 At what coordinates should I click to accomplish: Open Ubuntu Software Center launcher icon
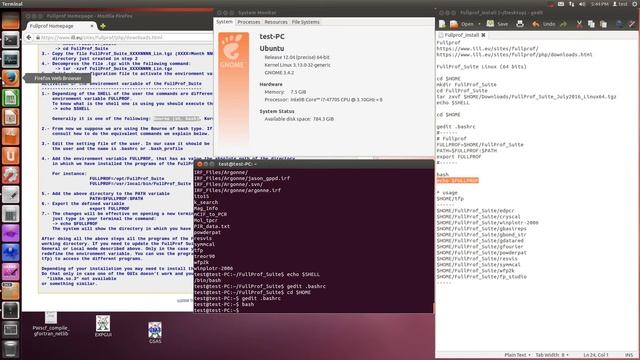[11, 136]
